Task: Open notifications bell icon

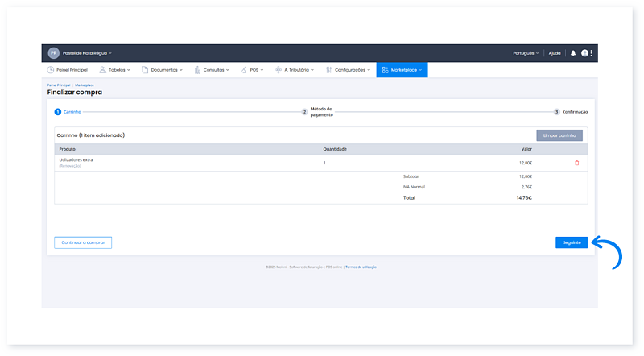Action: pyautogui.click(x=573, y=53)
